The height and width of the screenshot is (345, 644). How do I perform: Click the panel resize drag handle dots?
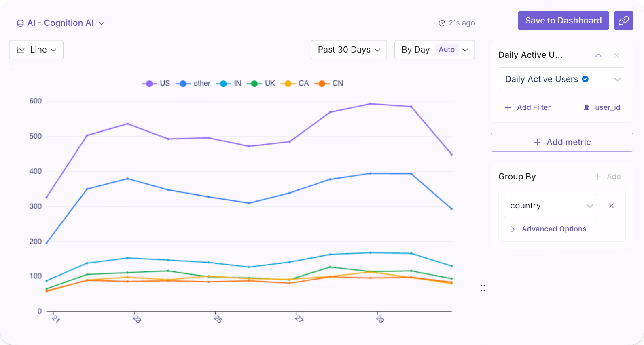tap(483, 288)
